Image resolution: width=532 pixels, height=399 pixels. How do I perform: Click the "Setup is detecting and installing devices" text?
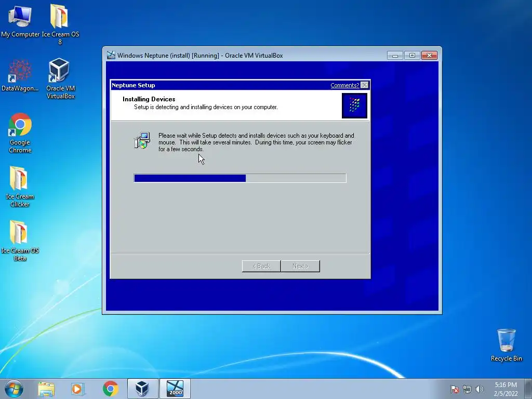click(x=206, y=107)
